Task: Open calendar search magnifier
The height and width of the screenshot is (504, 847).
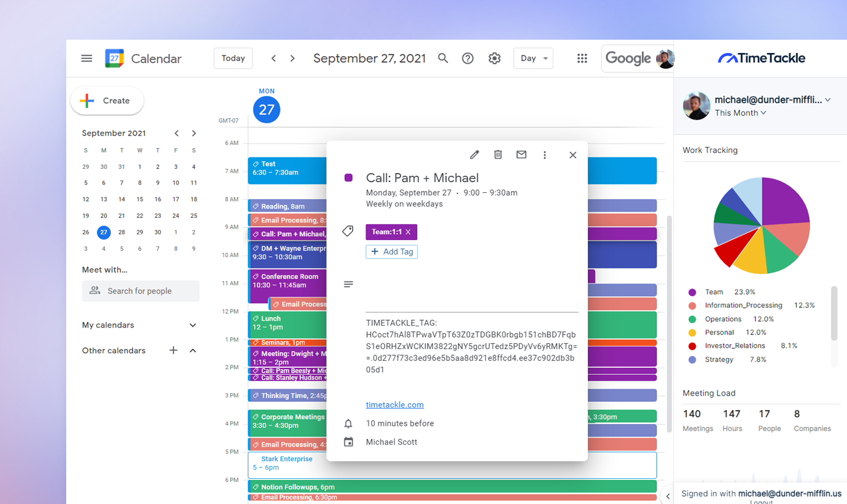Action: [443, 59]
